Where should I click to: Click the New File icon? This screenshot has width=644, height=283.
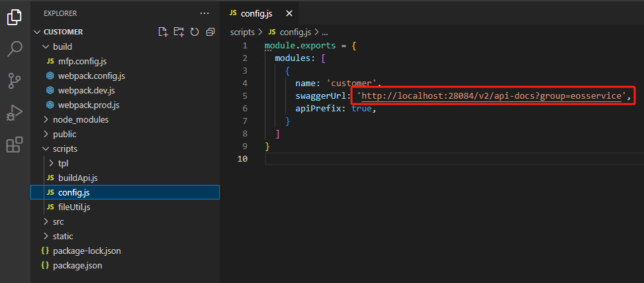pos(163,32)
